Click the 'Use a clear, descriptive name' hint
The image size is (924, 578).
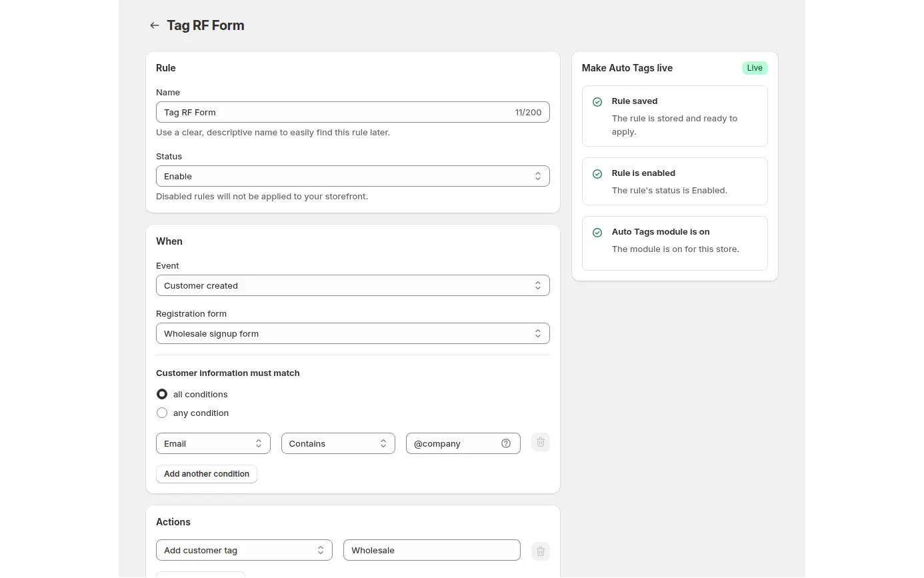pos(273,133)
